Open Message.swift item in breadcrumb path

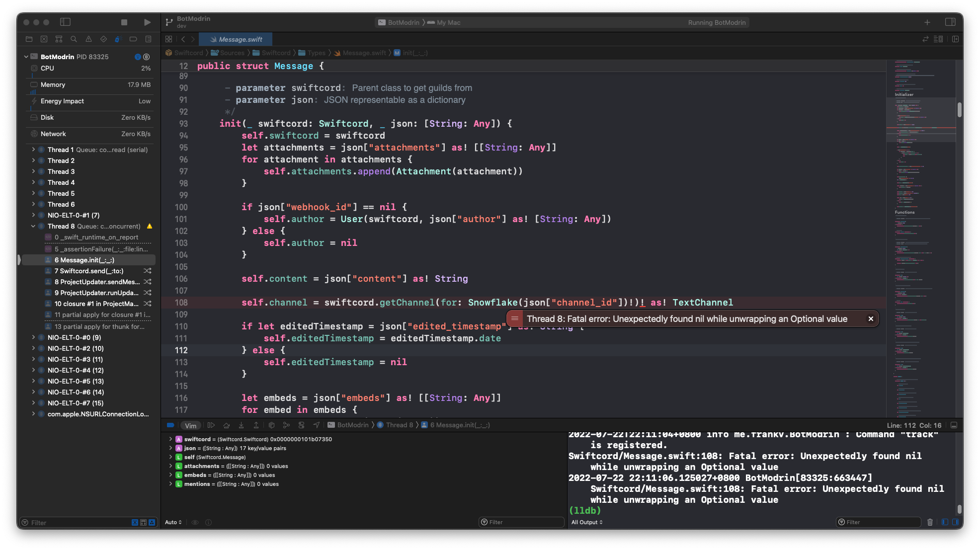point(360,53)
